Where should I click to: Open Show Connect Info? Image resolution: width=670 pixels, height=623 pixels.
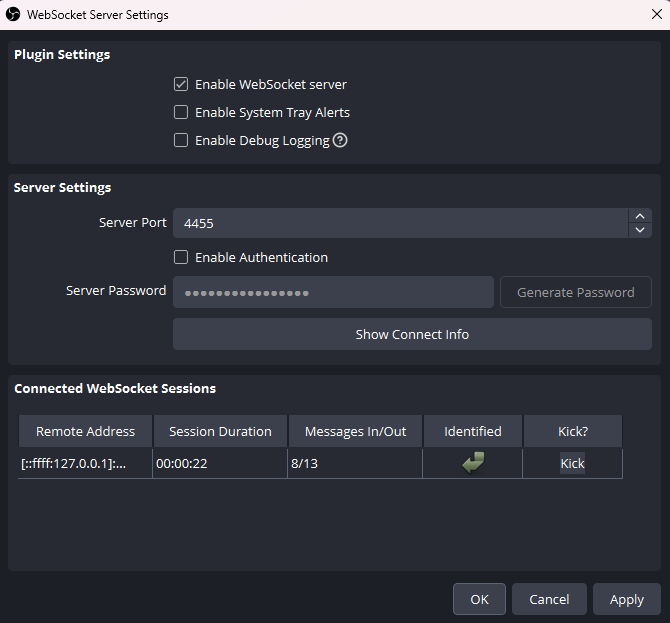pos(412,334)
